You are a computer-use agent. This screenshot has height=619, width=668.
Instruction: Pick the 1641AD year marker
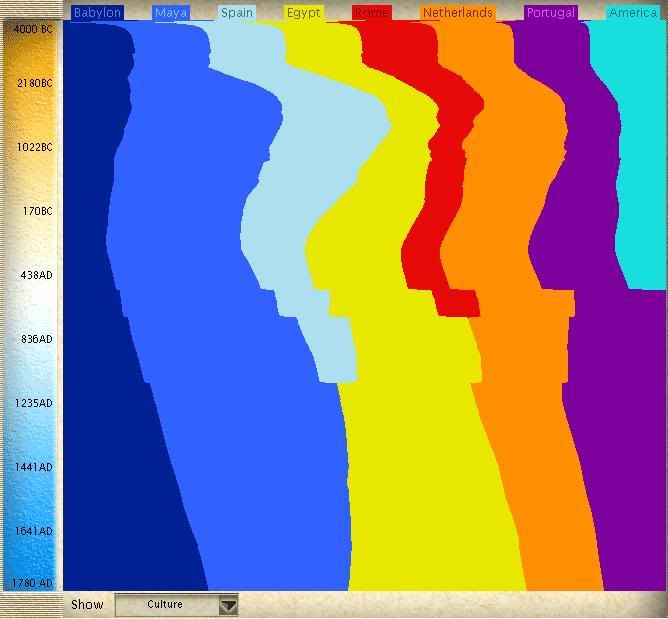(x=34, y=531)
